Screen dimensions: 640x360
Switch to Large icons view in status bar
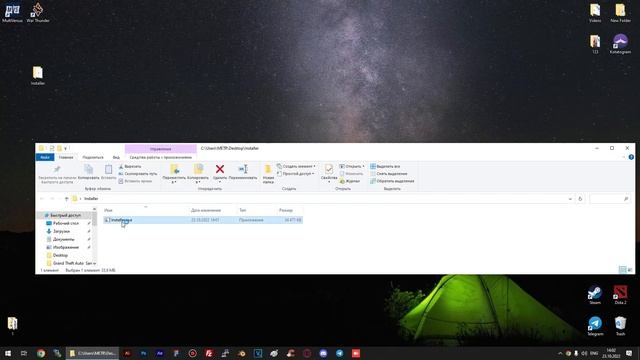coord(630,270)
